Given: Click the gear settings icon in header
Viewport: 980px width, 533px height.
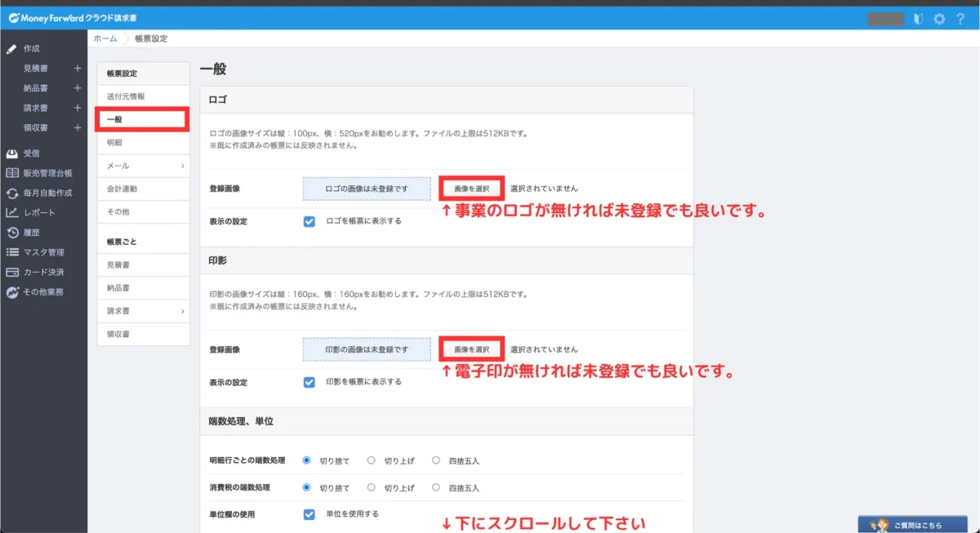Looking at the screenshot, I should pos(939,19).
